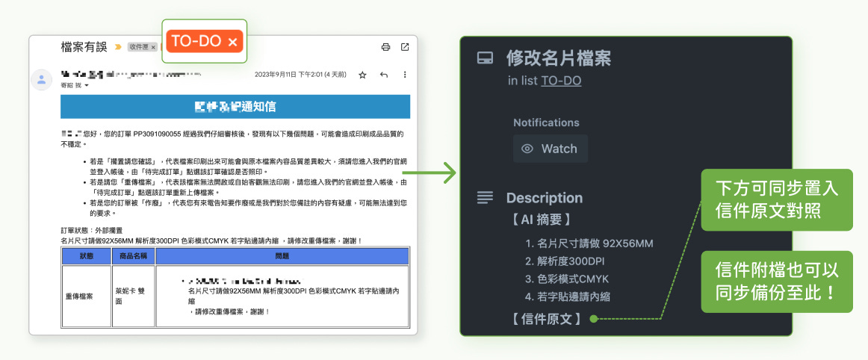Click the 狀態 column header
Screen dimensions: 868x360
point(87,256)
